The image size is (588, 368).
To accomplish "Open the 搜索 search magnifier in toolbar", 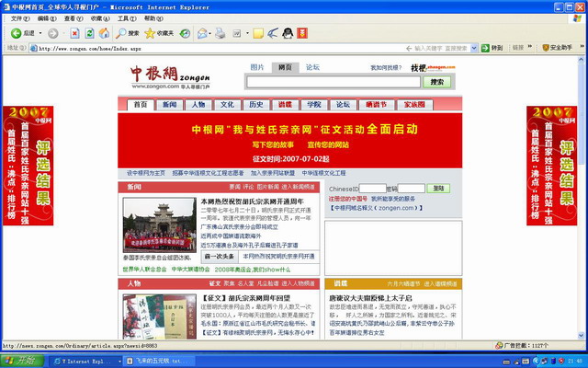I will click(127, 33).
